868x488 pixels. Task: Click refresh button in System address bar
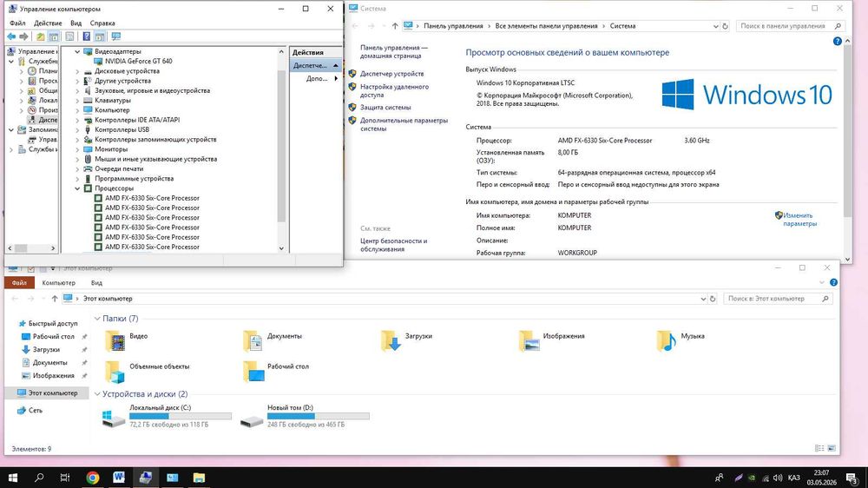click(x=725, y=26)
